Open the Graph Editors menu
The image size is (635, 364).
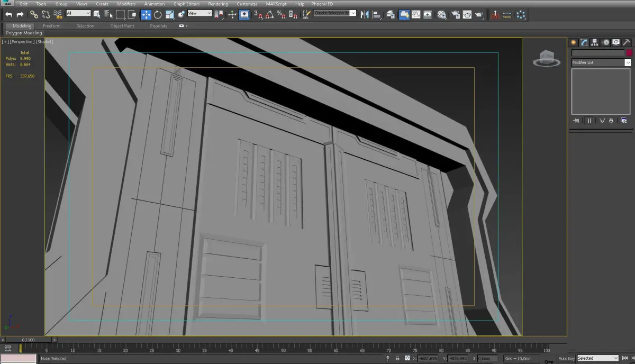[187, 4]
